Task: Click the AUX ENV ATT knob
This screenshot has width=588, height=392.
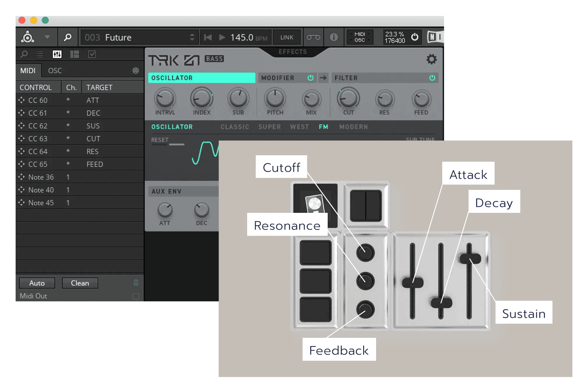Action: [x=165, y=210]
